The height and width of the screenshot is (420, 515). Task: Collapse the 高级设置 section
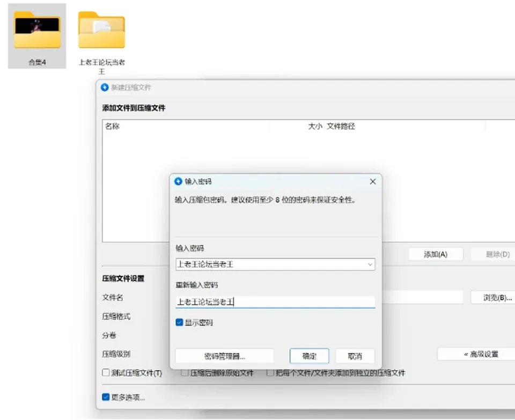tap(481, 354)
